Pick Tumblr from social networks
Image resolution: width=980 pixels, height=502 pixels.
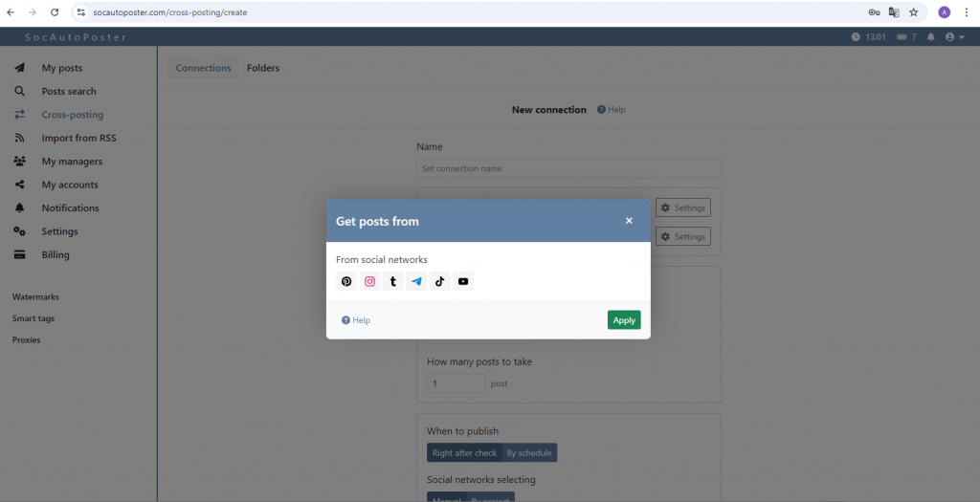click(393, 281)
